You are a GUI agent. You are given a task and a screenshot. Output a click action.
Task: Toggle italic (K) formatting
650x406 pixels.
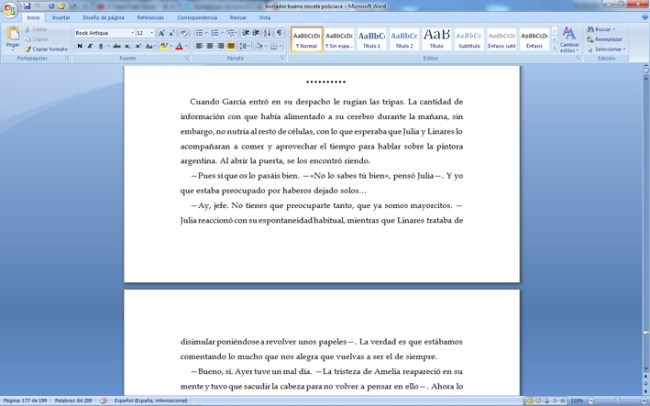click(90, 46)
